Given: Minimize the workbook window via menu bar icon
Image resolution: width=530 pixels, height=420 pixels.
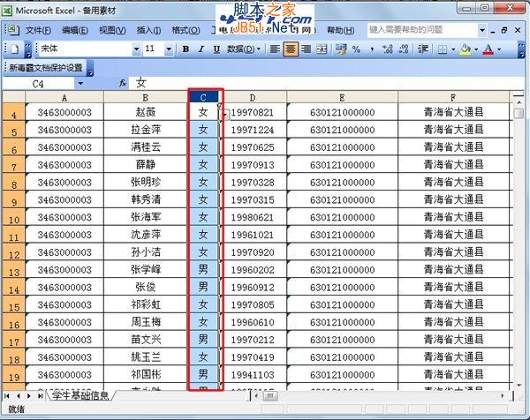Looking at the screenshot, I should [493, 31].
